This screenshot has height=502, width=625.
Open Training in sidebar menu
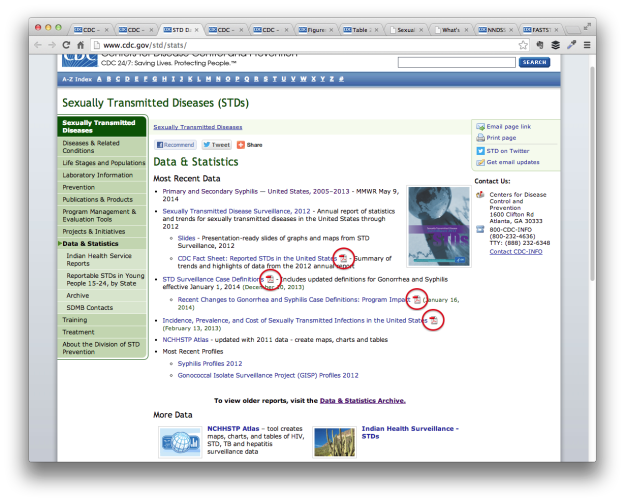click(102, 320)
